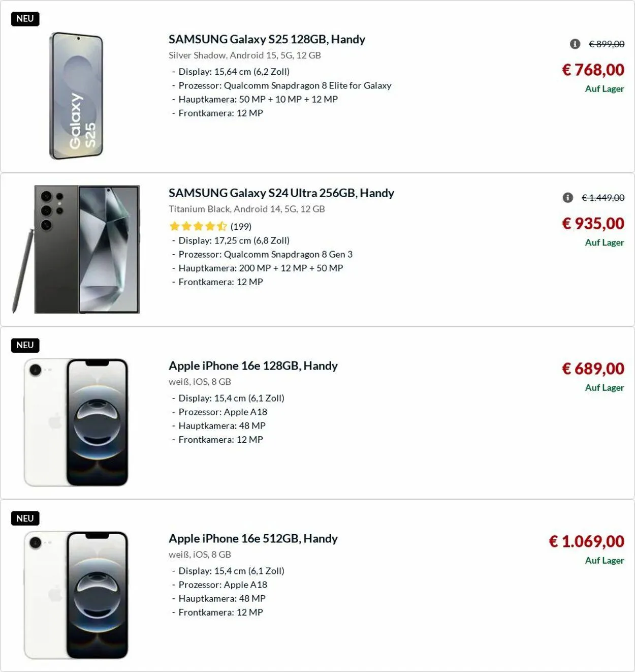This screenshot has height=672, width=635.
Task: Click the iPhone 16e 128GB product image
Action: click(76, 422)
